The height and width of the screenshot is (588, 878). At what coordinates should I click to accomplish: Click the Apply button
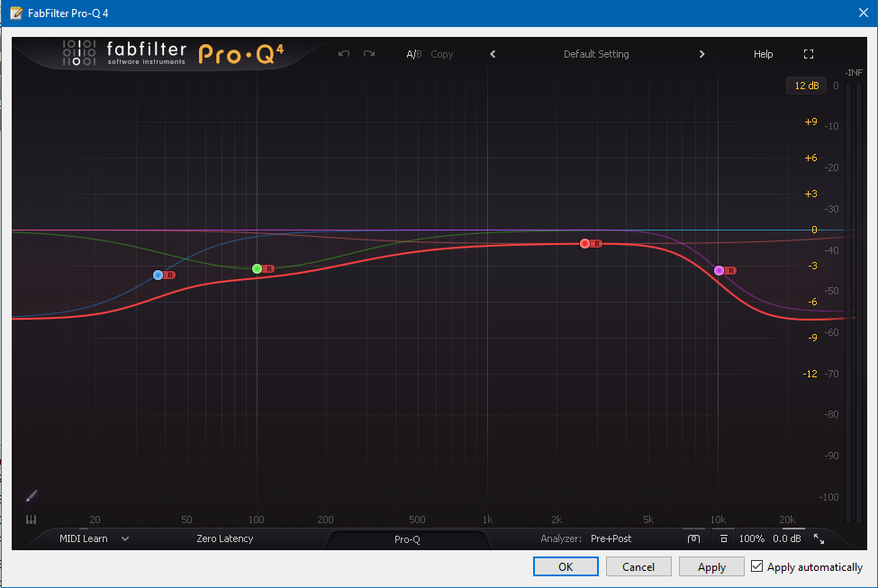point(711,566)
